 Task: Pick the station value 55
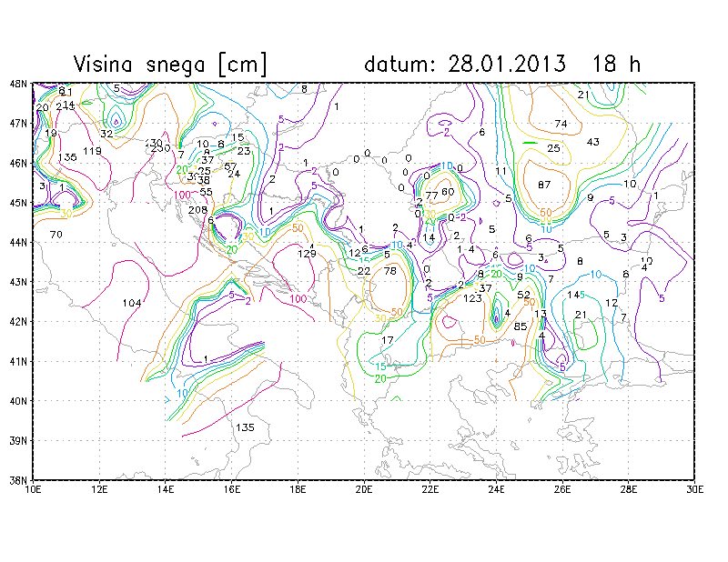[x=207, y=192]
